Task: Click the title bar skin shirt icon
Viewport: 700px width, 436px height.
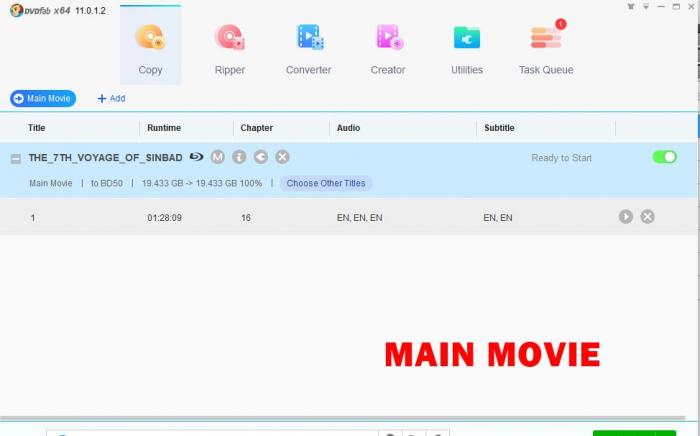Action: (631, 7)
